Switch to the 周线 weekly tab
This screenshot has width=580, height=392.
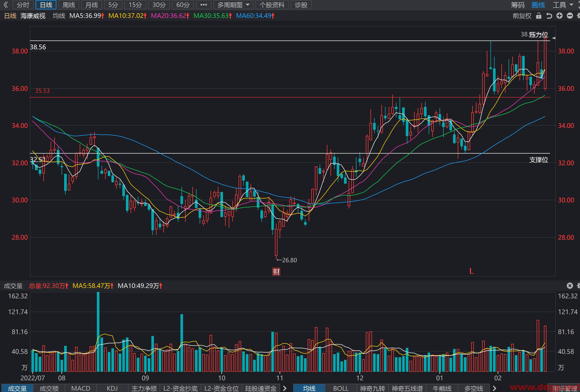tap(69, 5)
